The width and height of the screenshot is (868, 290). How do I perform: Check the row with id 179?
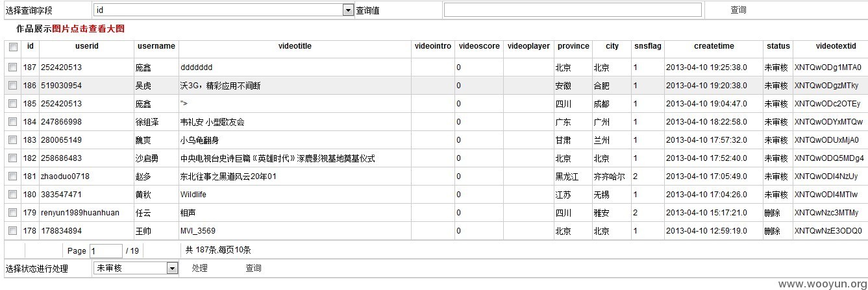pyautogui.click(x=13, y=213)
